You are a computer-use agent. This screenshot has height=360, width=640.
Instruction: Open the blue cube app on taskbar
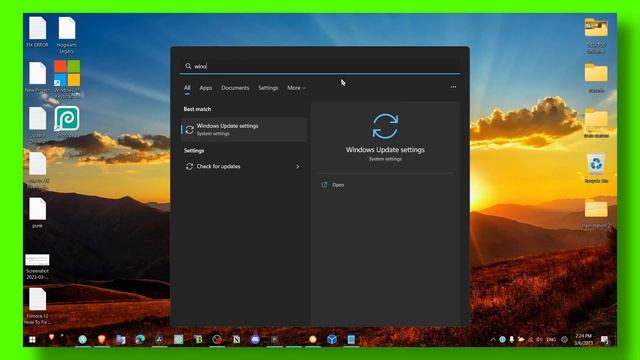pyautogui.click(x=332, y=339)
